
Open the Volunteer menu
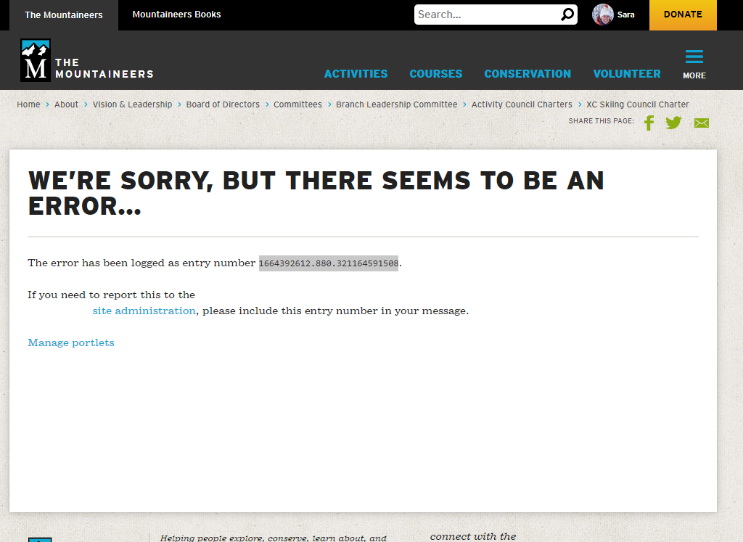(x=626, y=74)
